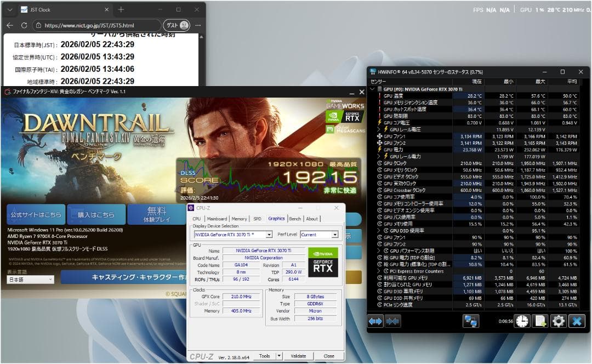Open the Tools dropdown arrow in CPU-Z
The height and width of the screenshot is (364, 592).
coord(278,356)
